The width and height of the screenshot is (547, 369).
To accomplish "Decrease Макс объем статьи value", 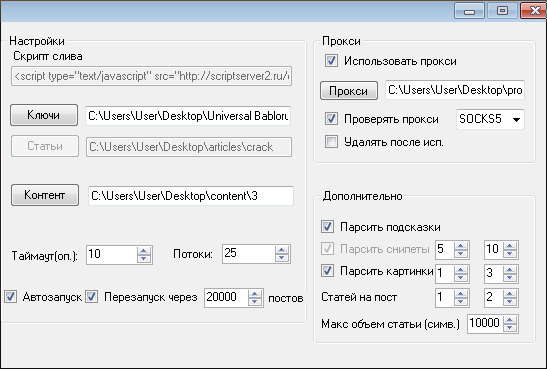I will [x=510, y=328].
